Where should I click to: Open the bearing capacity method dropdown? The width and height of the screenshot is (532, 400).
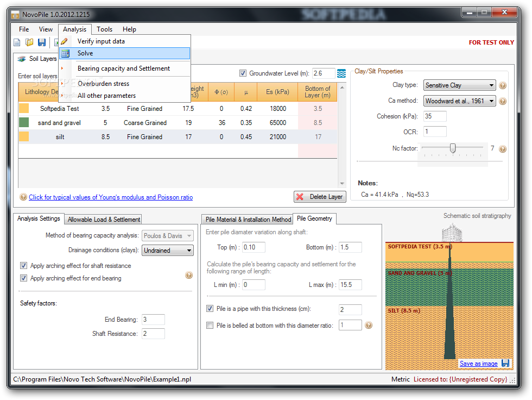coord(168,236)
